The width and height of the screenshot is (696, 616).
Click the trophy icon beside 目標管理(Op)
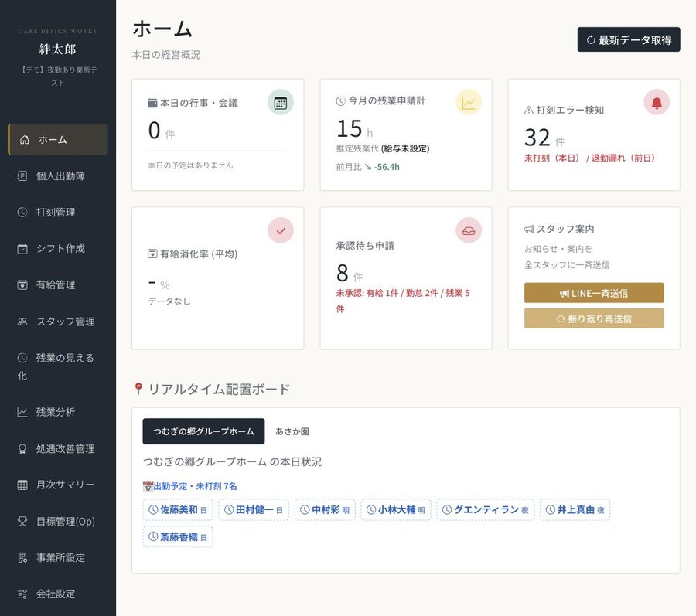point(22,522)
